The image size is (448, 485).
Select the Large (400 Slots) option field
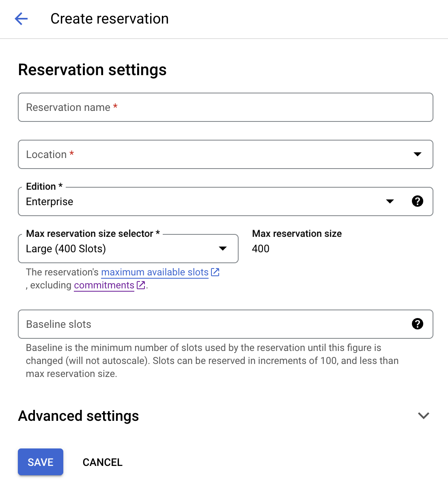point(128,249)
